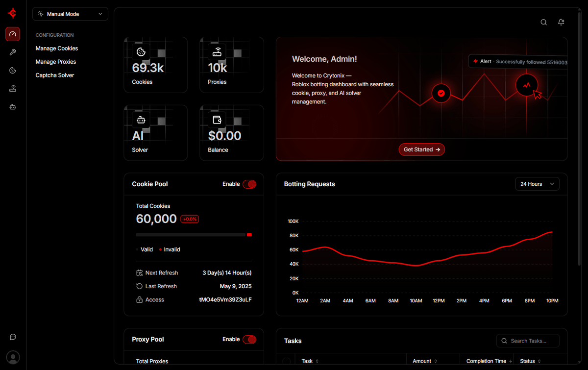Viewport: 588px width, 370px height.
Task: Open the notifications bell icon
Action: coord(561,22)
